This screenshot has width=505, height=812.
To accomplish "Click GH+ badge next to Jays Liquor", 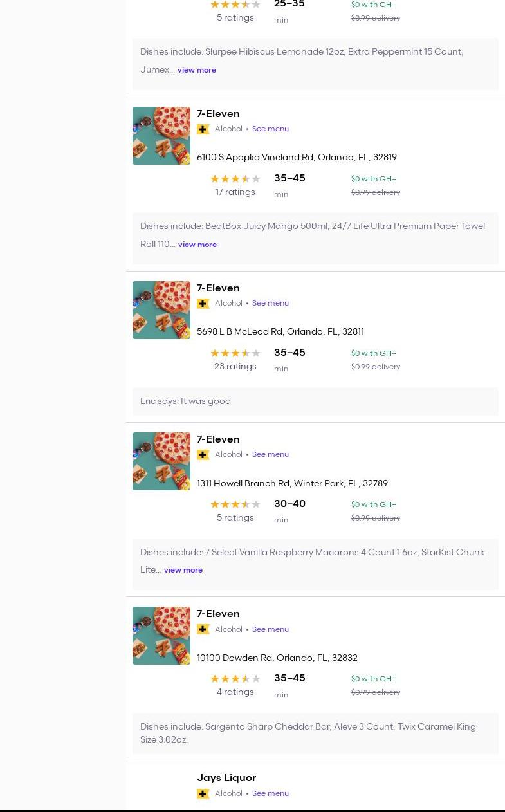I will point(203,794).
